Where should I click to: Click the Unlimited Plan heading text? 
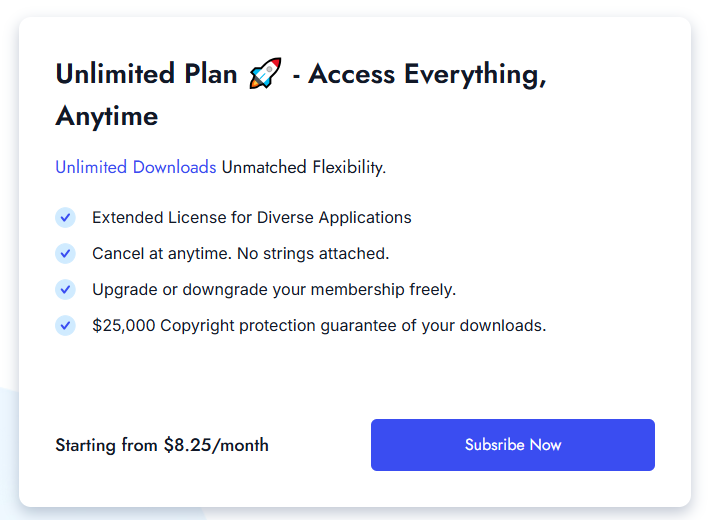[146, 75]
